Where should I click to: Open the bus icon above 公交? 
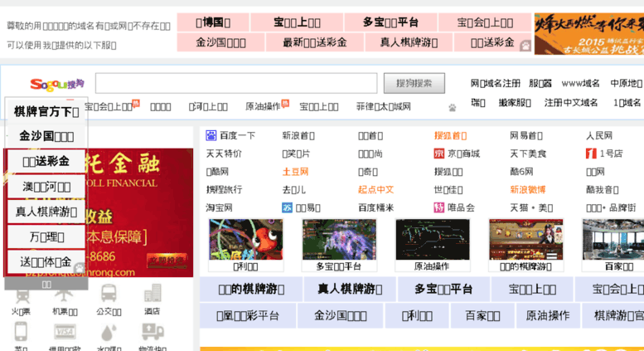coord(109,294)
